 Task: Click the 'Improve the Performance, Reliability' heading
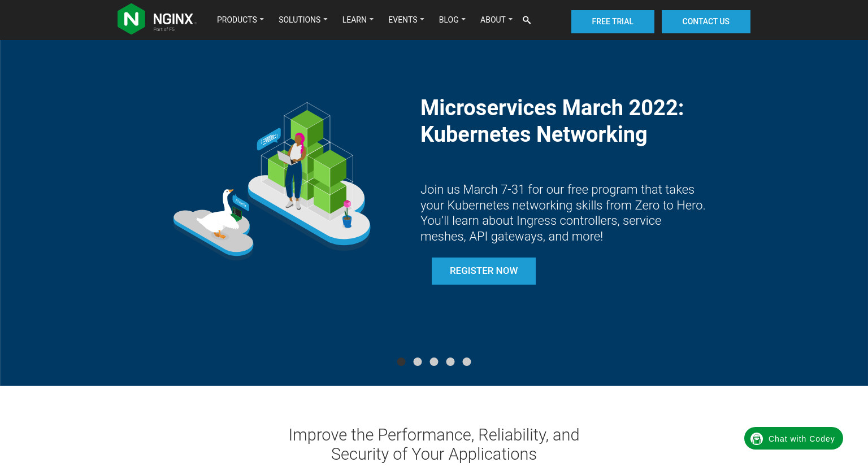[x=434, y=444]
